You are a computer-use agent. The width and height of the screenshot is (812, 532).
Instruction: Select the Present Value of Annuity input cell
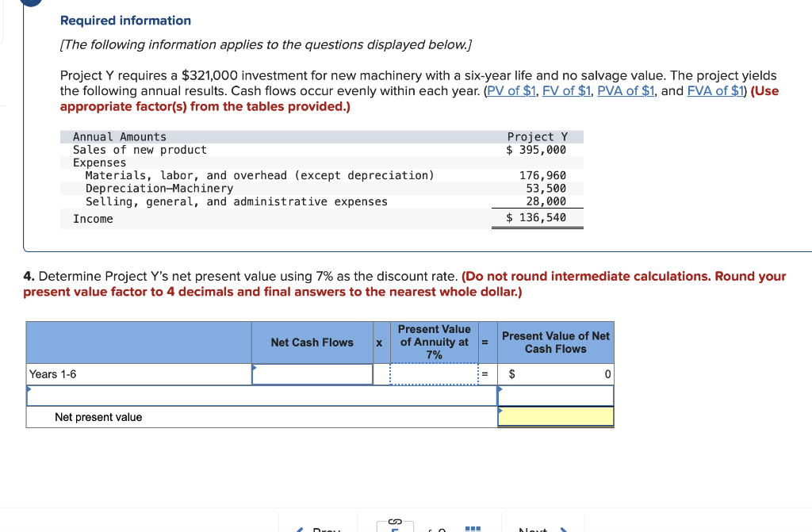(x=434, y=373)
